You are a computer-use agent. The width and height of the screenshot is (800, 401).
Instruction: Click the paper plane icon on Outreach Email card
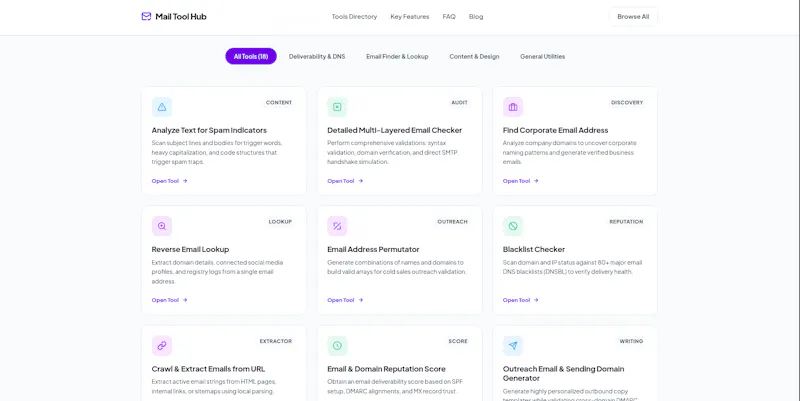(513, 345)
